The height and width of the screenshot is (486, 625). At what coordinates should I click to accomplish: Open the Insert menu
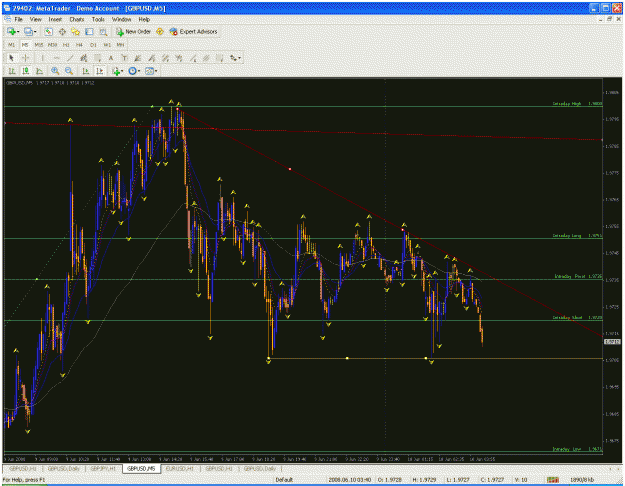click(55, 19)
